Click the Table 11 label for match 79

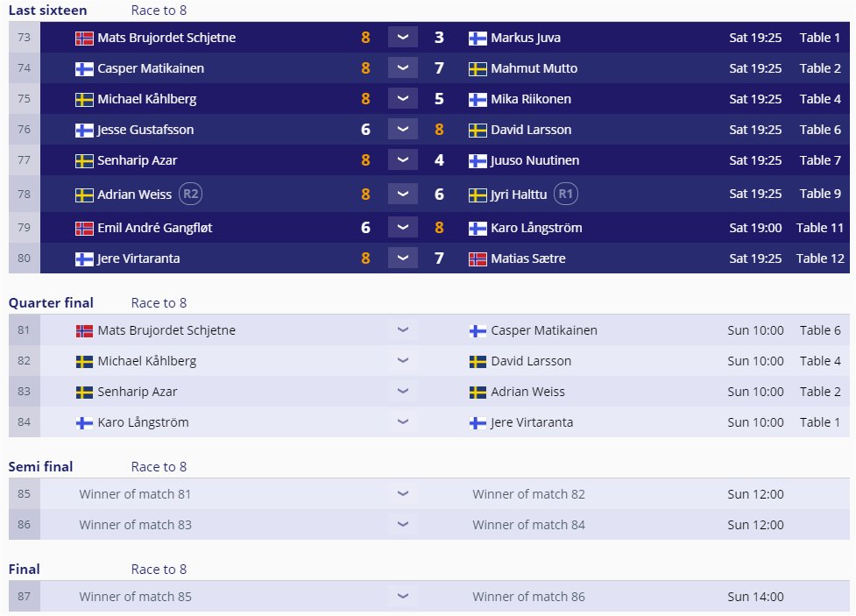click(x=819, y=228)
